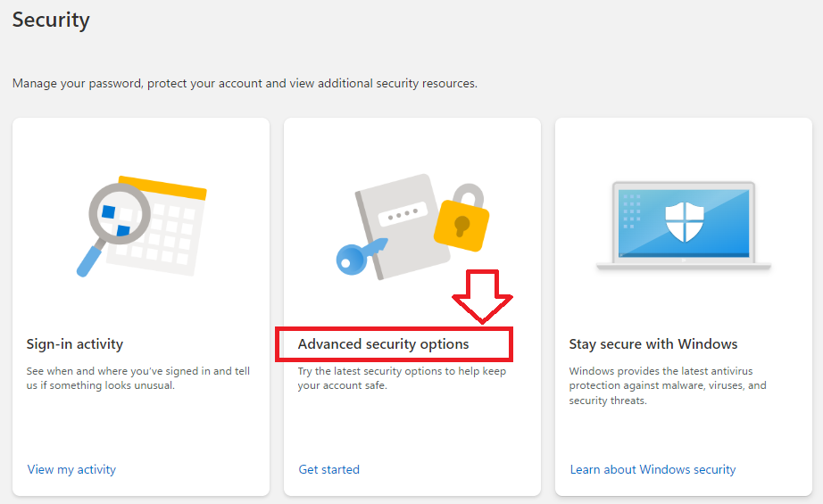Open Learn about Windows security link

(653, 469)
